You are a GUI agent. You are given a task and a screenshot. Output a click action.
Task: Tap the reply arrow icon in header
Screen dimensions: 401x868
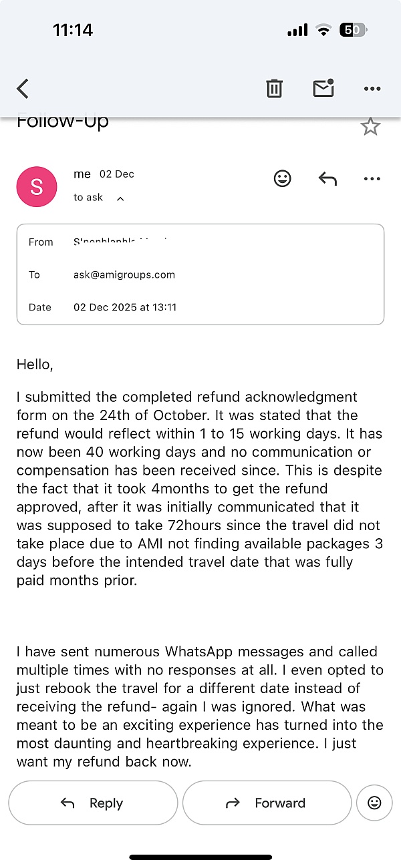pos(327,178)
